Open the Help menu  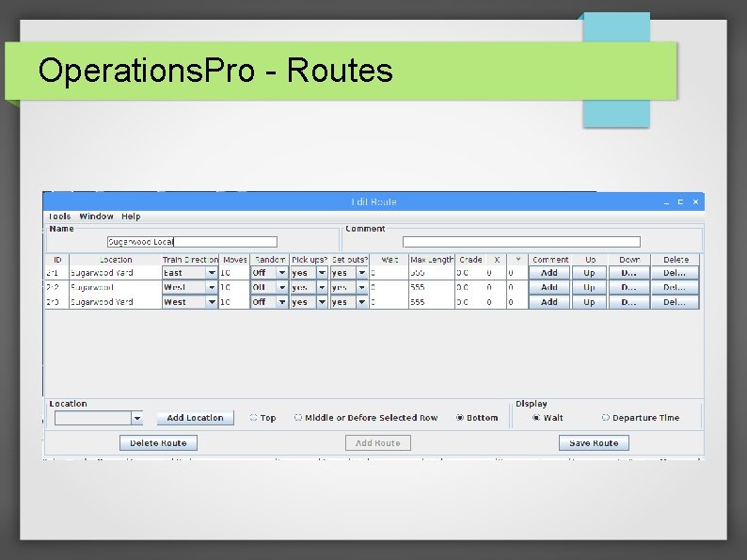coord(131,216)
